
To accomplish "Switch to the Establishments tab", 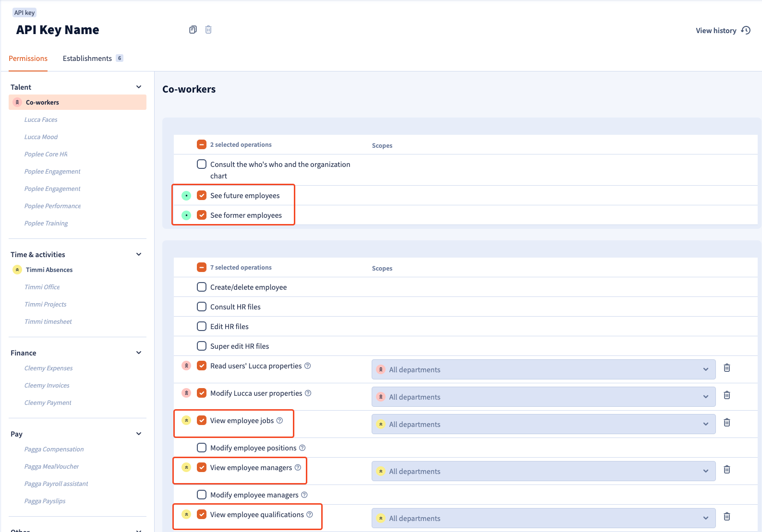I will tap(87, 59).
